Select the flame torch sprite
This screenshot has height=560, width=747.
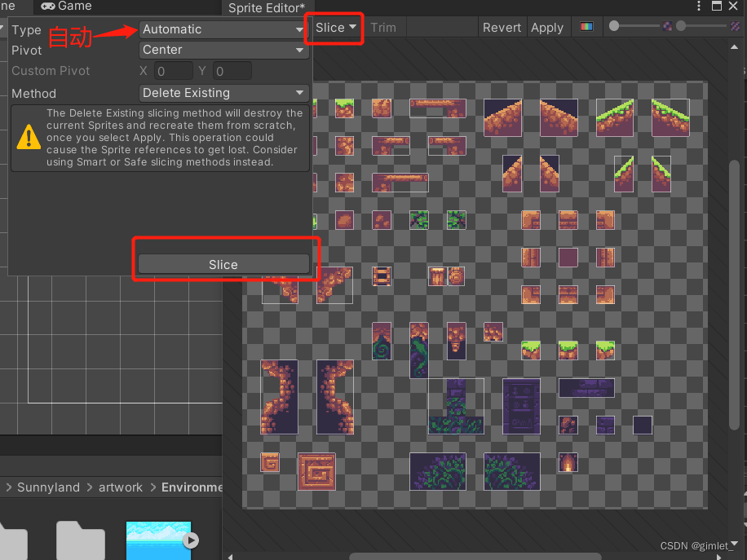click(x=568, y=462)
